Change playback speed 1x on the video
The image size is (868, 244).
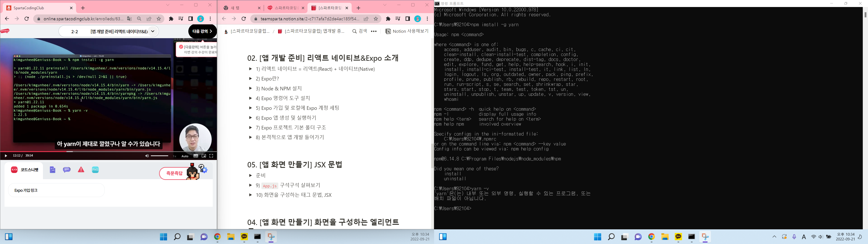point(175,156)
